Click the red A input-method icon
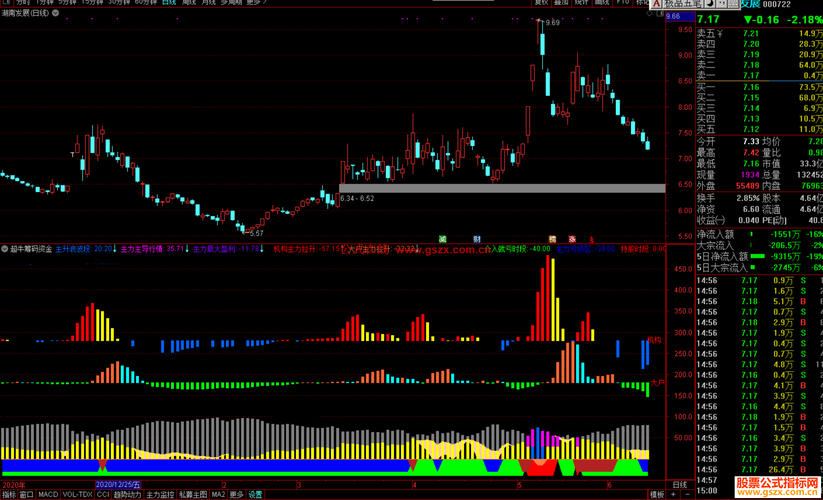Screen dimensions: 823x500 (x=656, y=4)
